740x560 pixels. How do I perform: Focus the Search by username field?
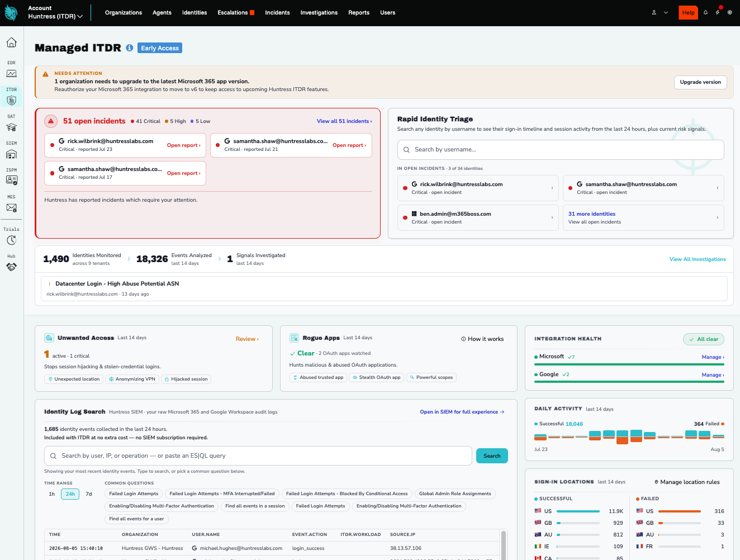click(x=561, y=150)
